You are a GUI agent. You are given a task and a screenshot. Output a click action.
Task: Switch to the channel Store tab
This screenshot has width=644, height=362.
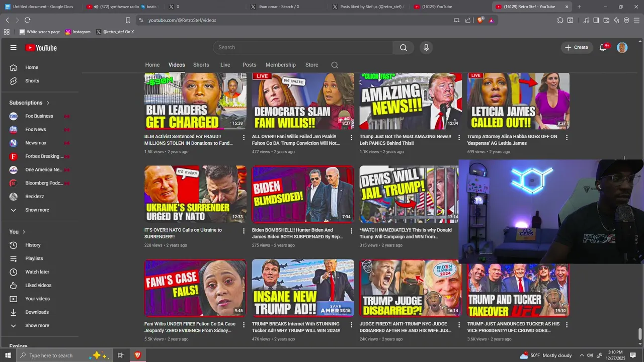pos(312,65)
